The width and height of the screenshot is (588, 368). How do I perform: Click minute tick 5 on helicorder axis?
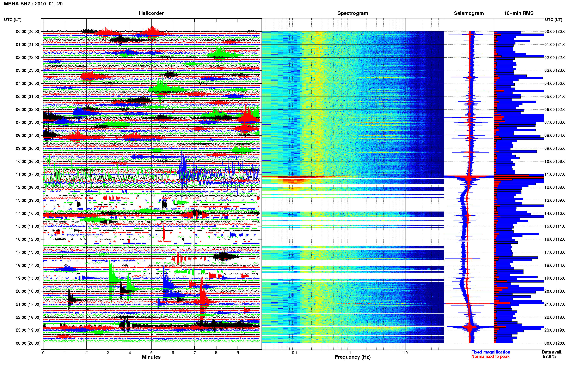coord(151,352)
